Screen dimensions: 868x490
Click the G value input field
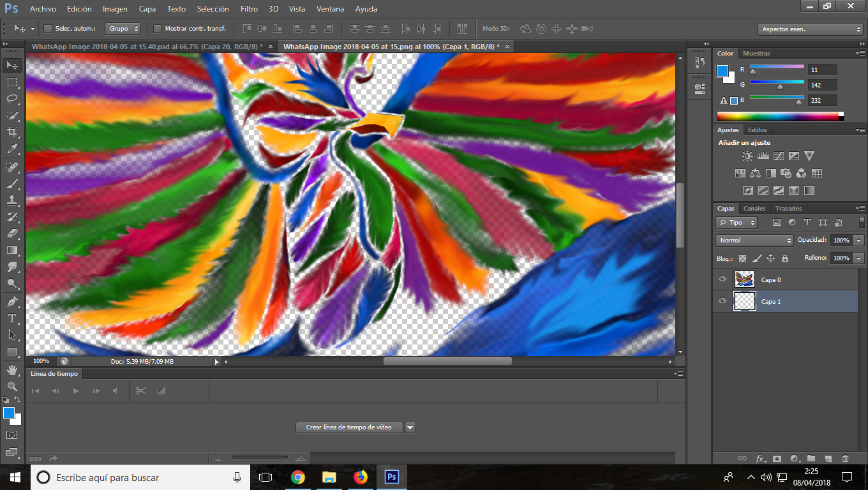[822, 85]
